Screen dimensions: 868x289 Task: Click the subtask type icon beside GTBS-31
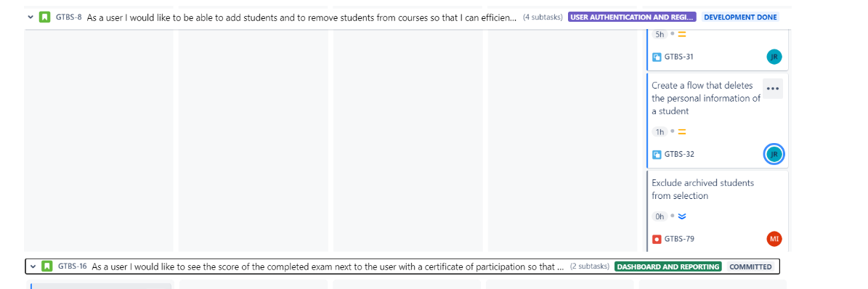tap(657, 57)
